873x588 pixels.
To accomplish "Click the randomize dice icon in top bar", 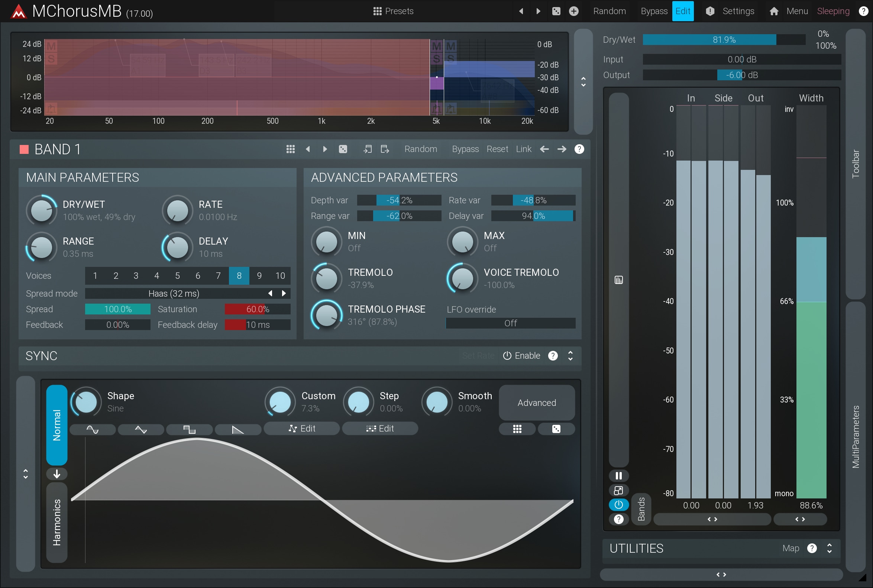I will point(556,11).
